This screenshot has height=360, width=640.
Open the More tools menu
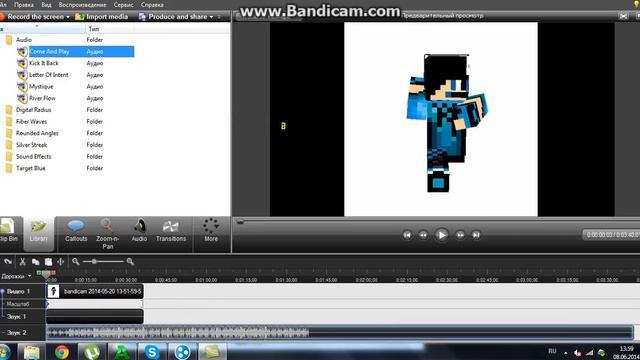click(211, 231)
